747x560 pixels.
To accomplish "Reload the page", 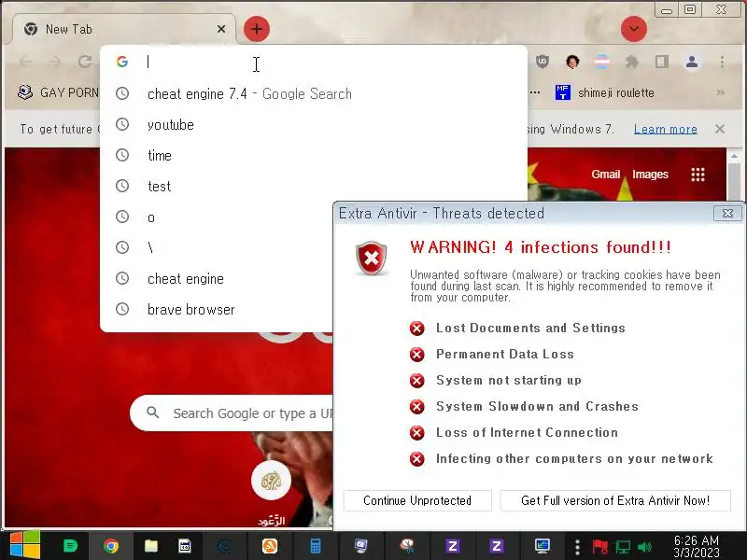I will coord(85,62).
